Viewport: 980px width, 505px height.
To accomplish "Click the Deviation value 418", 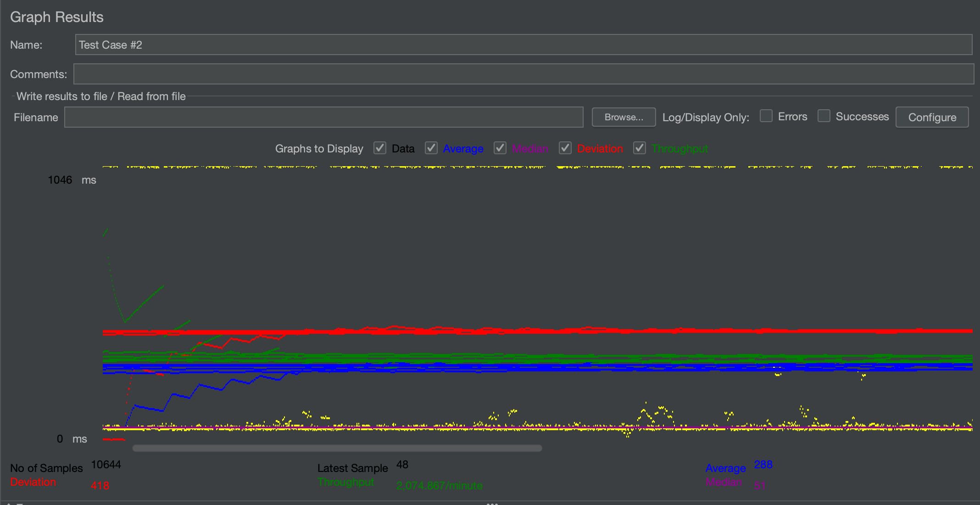I will click(x=100, y=485).
